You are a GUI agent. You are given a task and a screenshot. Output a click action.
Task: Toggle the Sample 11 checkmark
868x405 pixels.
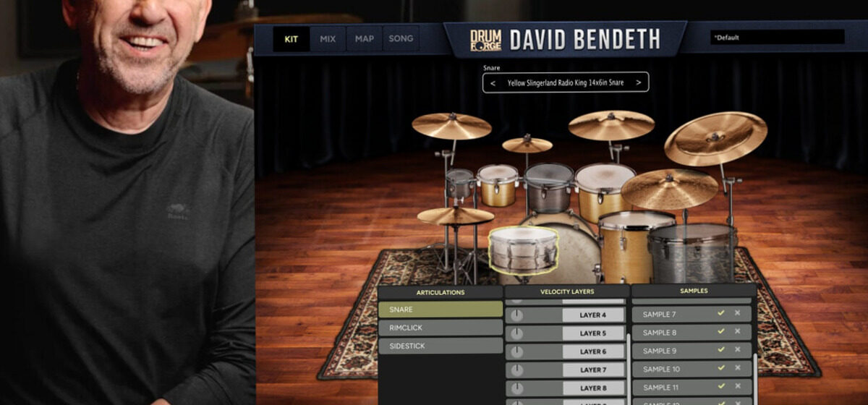pos(720,387)
